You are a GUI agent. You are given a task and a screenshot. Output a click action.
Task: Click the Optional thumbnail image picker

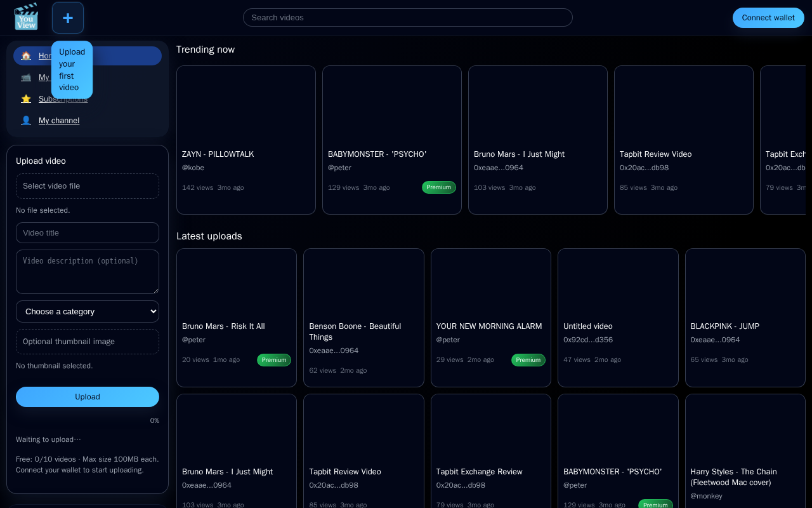coord(88,342)
